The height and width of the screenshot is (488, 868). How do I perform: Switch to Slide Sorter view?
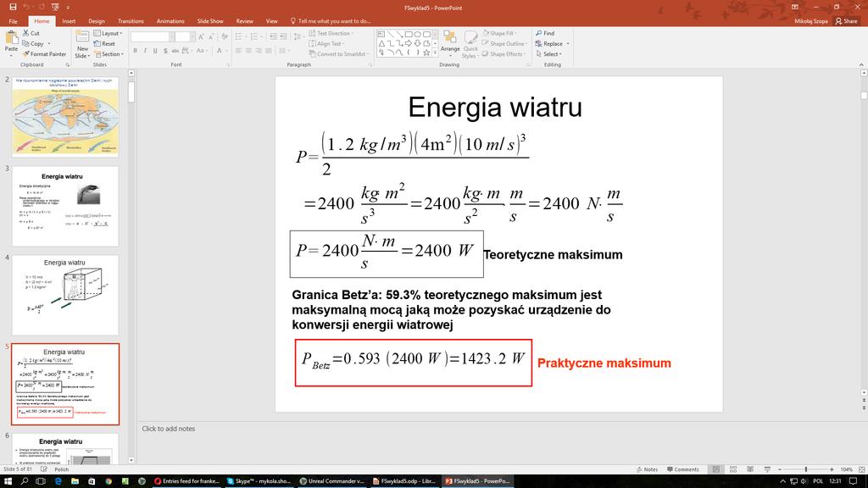[733, 469]
